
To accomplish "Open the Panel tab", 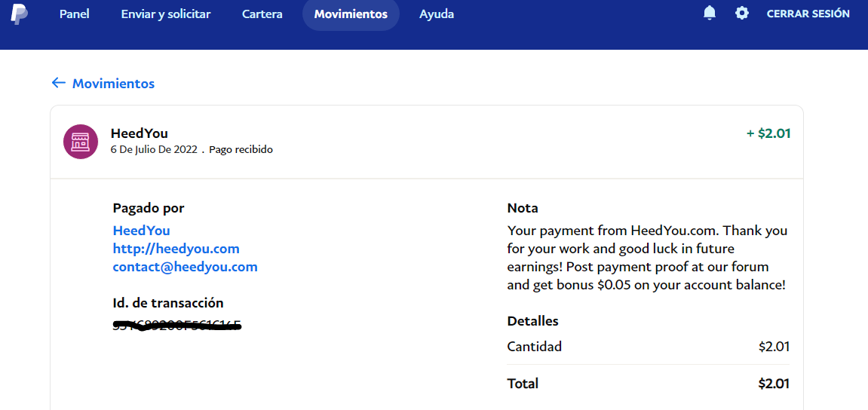I will (x=74, y=14).
